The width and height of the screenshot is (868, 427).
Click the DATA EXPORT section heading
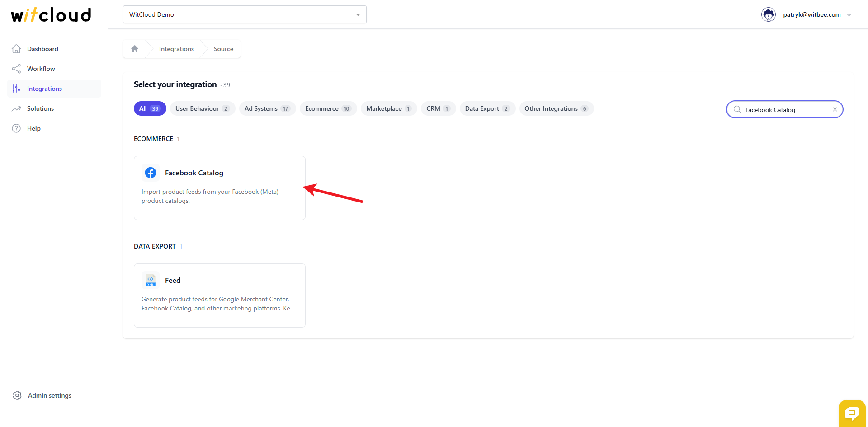point(155,246)
